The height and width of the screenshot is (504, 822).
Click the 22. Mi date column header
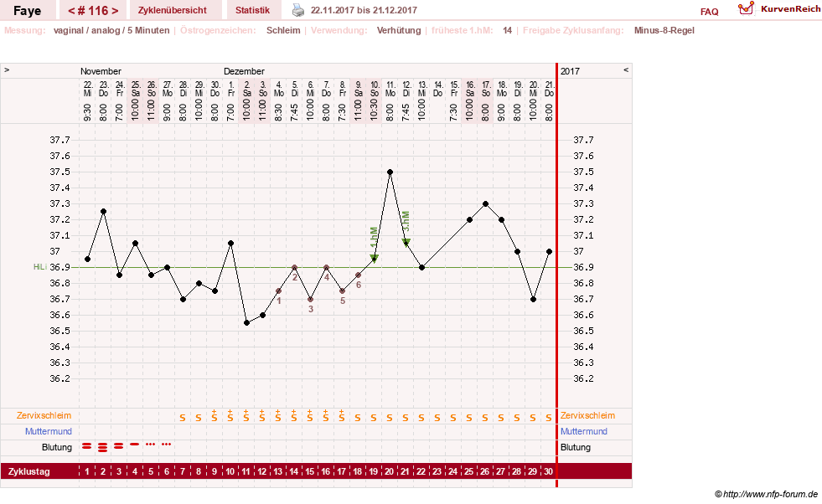tap(87, 89)
